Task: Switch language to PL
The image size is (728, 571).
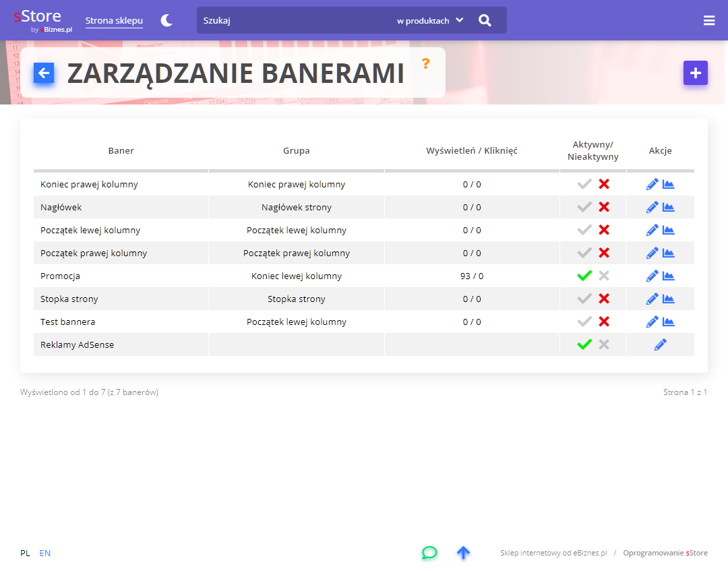Action: [25, 553]
